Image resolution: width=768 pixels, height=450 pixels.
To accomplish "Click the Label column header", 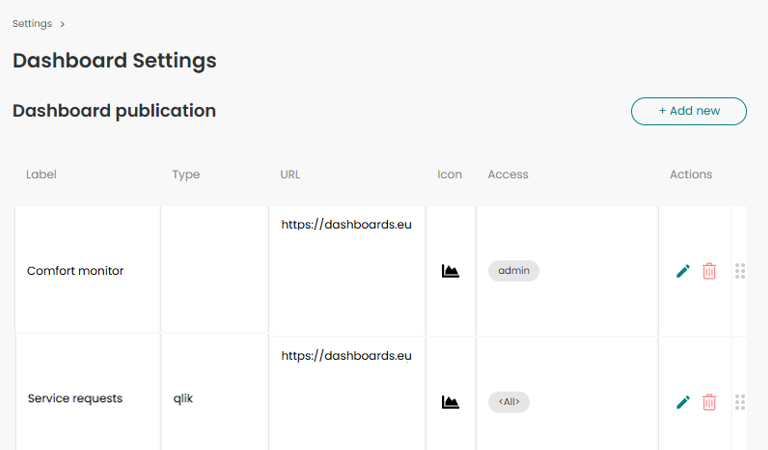I will [41, 174].
